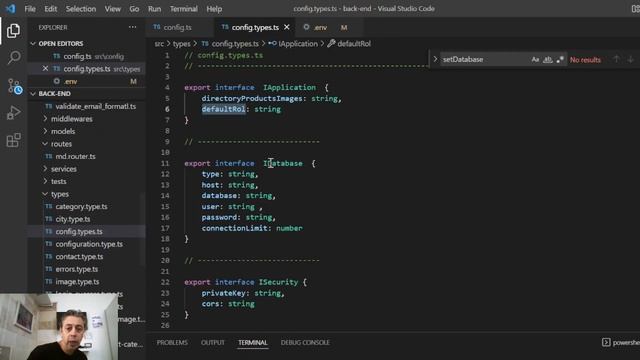Image resolution: width=640 pixels, height=360 pixels.
Task: Expand the middlewares folder
Action: point(71,119)
